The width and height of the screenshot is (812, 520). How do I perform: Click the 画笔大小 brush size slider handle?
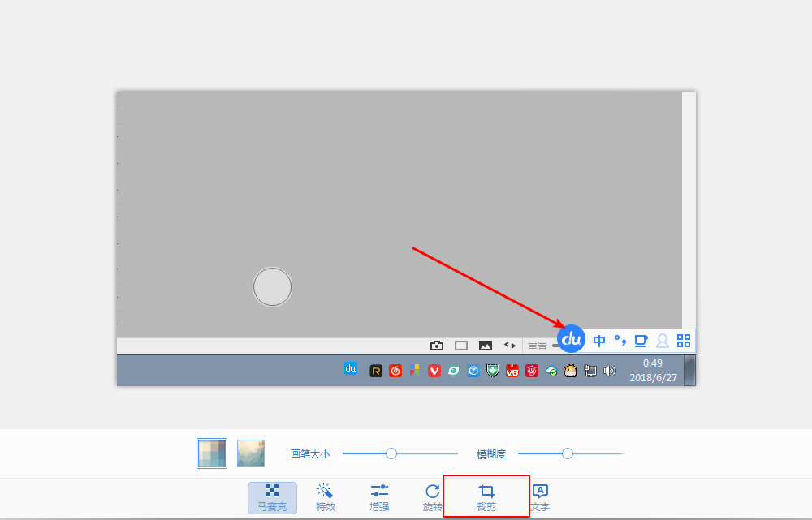[391, 453]
